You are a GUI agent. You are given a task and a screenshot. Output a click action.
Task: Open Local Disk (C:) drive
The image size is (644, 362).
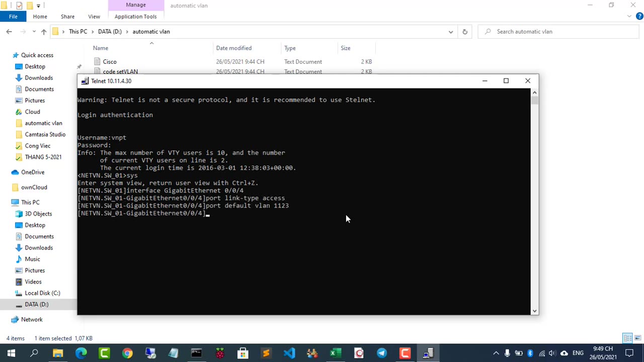42,293
